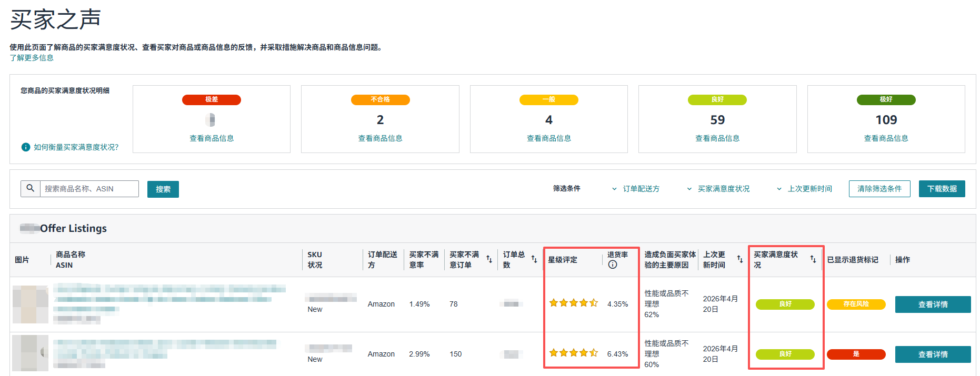Open 查看详情 for the first product row

(x=933, y=304)
